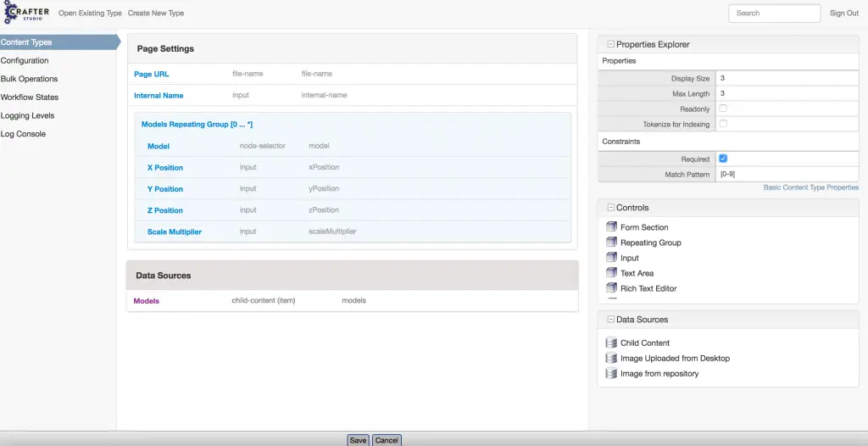This screenshot has height=446, width=868.
Task: Uncheck the Required constraint checkbox
Action: [x=723, y=159]
